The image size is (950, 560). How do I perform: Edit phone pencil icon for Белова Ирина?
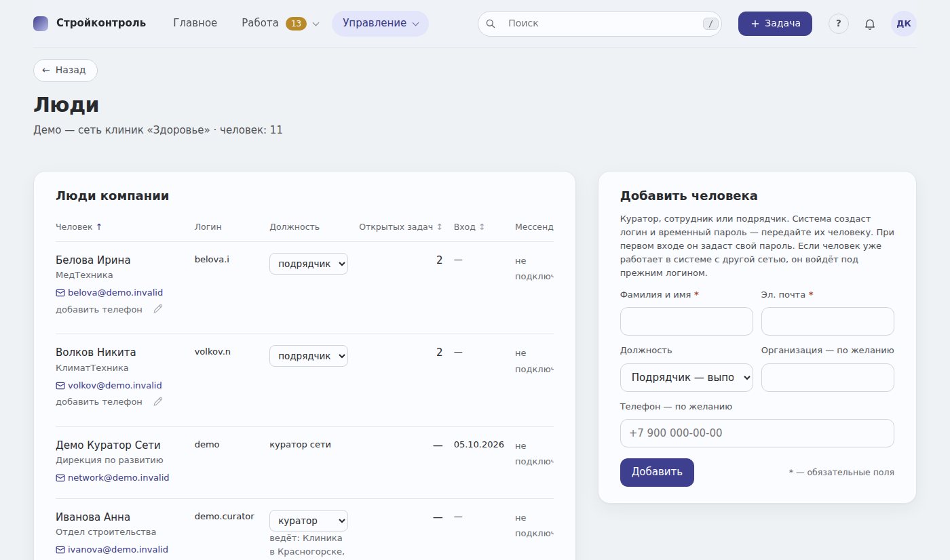(158, 309)
